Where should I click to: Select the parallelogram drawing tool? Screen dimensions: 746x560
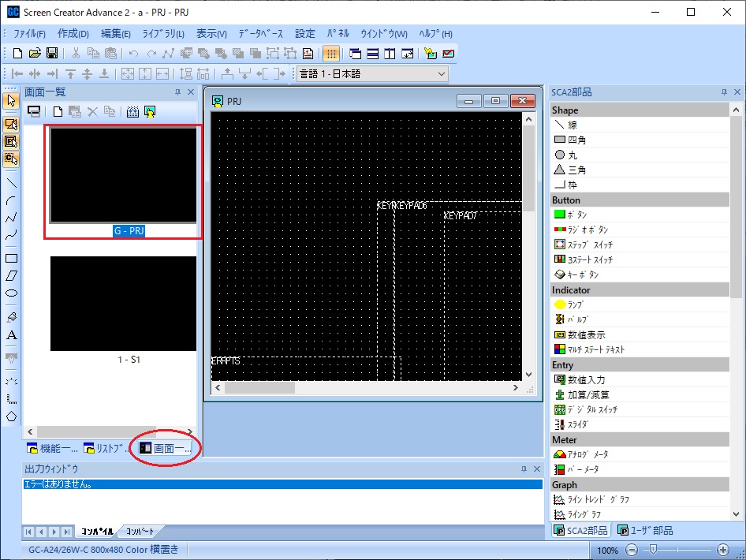point(11,275)
